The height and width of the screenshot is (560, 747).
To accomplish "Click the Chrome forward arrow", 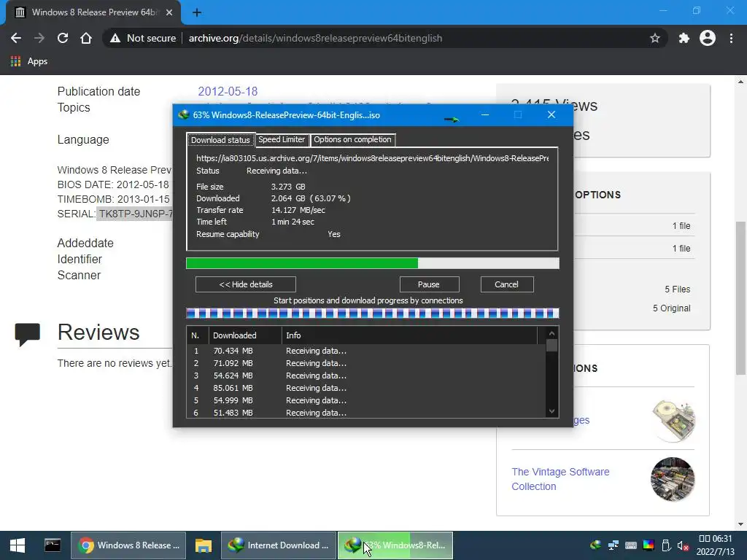I will pos(39,38).
